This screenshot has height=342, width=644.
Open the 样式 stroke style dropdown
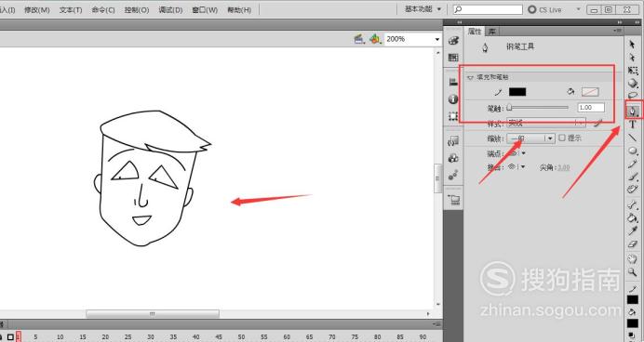coord(546,122)
